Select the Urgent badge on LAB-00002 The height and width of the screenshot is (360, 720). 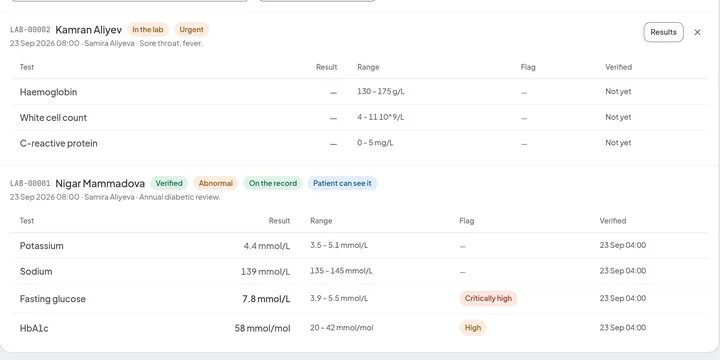pyautogui.click(x=191, y=30)
